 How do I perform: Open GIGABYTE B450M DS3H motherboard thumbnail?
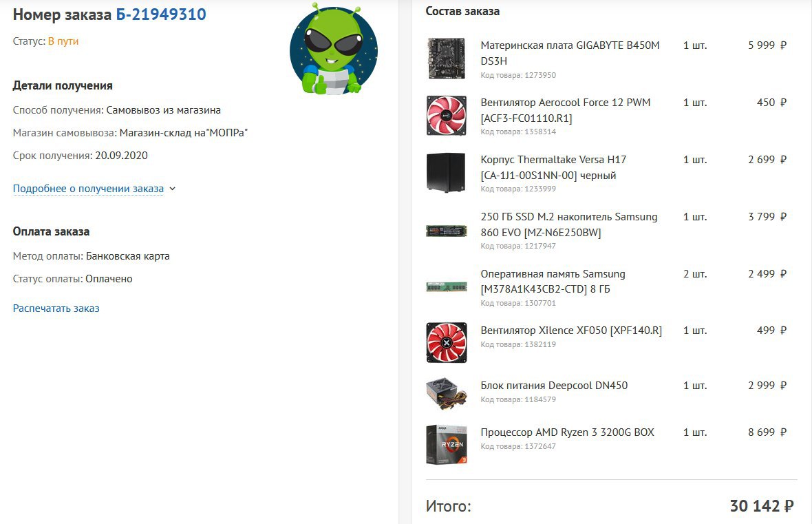pos(447,58)
